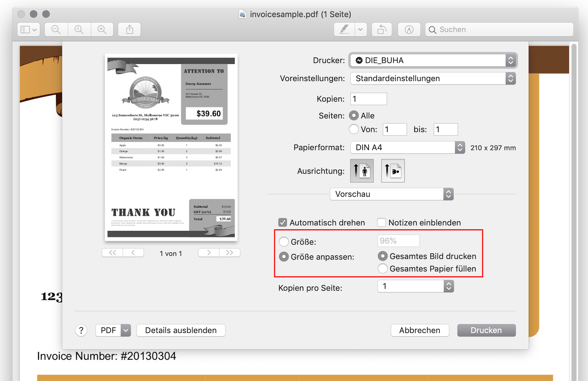The width and height of the screenshot is (588, 381).
Task: Click the share icon in toolbar
Action: click(129, 29)
